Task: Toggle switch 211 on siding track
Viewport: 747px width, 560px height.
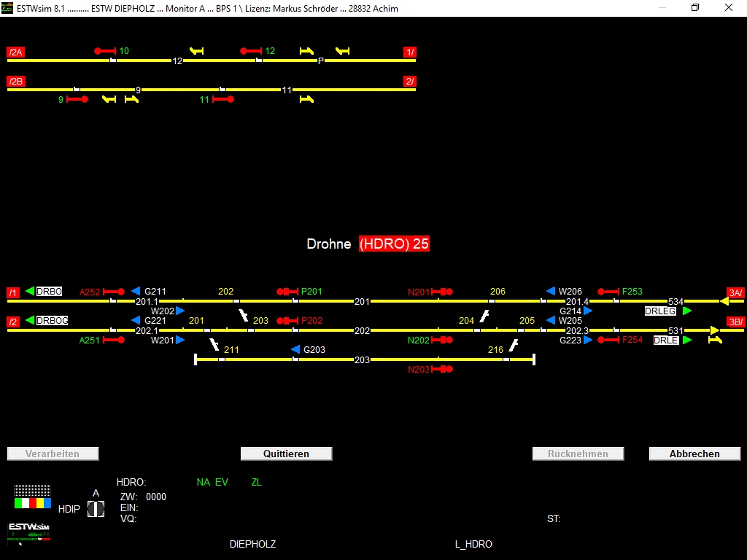Action: 216,346
